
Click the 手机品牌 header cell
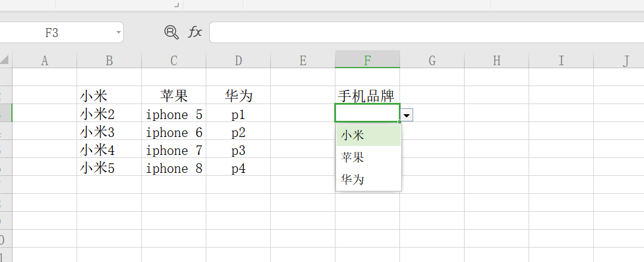point(367,95)
